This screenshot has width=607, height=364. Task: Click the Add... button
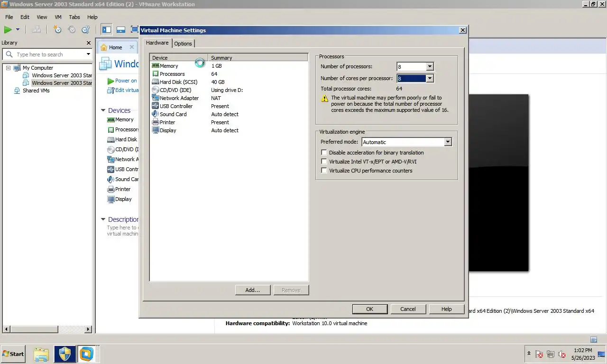tap(253, 290)
